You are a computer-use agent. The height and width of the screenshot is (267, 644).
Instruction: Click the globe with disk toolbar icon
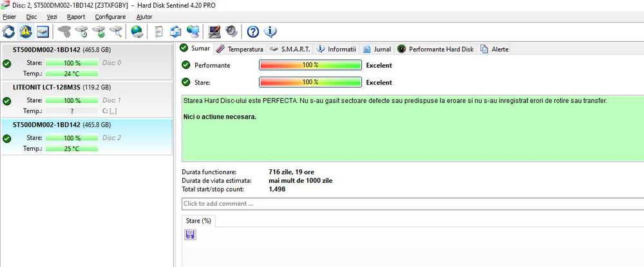(137, 31)
